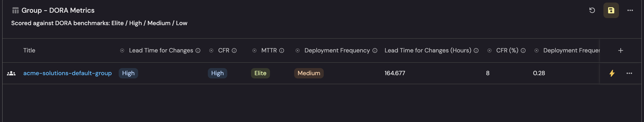Click Deployment Frequency info icon
The image size is (644, 122).
(375, 50)
